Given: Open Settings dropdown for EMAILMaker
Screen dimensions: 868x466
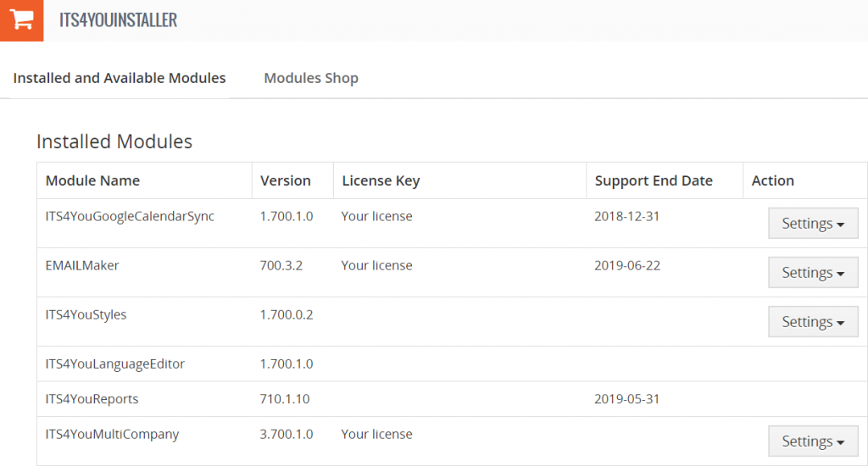Looking at the screenshot, I should [x=813, y=273].
